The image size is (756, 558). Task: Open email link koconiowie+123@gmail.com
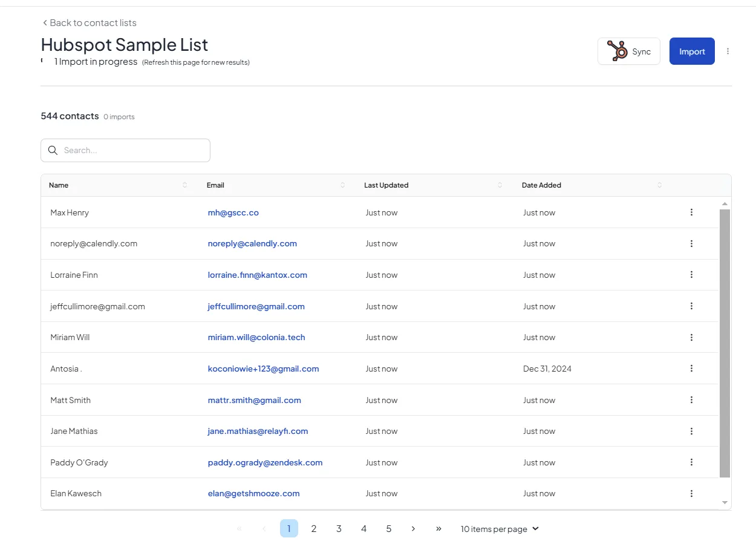click(x=263, y=369)
